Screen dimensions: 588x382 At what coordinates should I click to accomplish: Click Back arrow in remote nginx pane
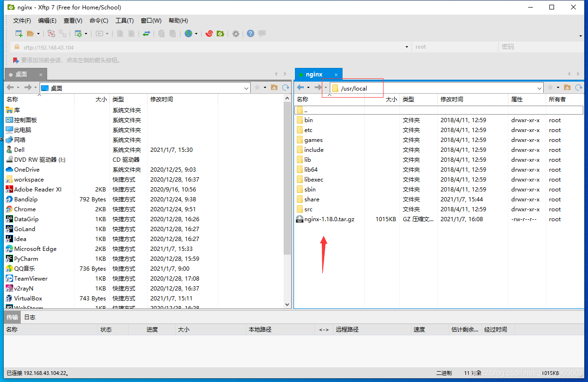point(300,87)
